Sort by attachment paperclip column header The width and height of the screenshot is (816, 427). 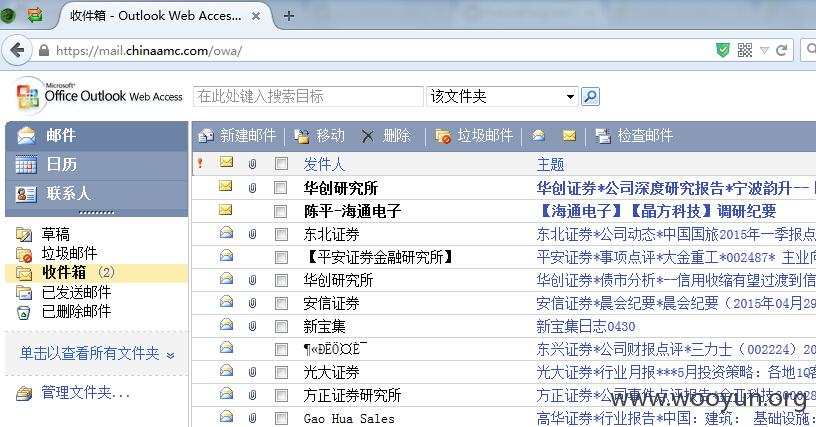[252, 164]
